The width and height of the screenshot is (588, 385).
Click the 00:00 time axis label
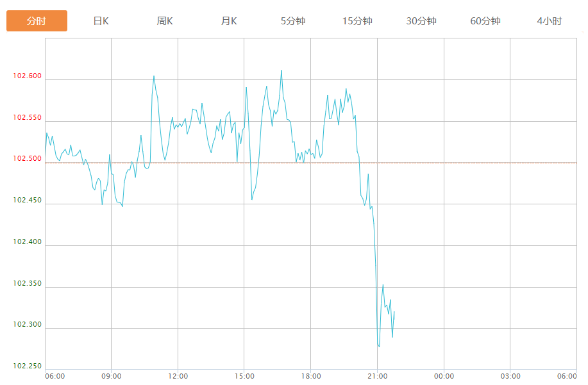(444, 376)
